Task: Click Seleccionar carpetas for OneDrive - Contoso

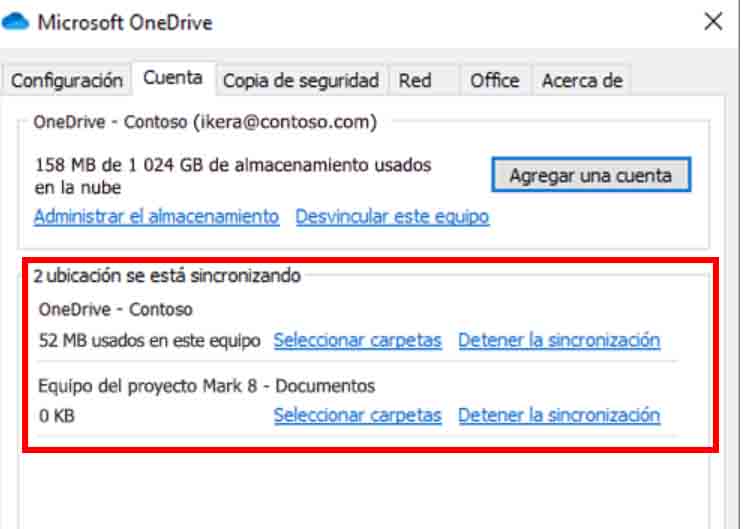Action: [357, 340]
